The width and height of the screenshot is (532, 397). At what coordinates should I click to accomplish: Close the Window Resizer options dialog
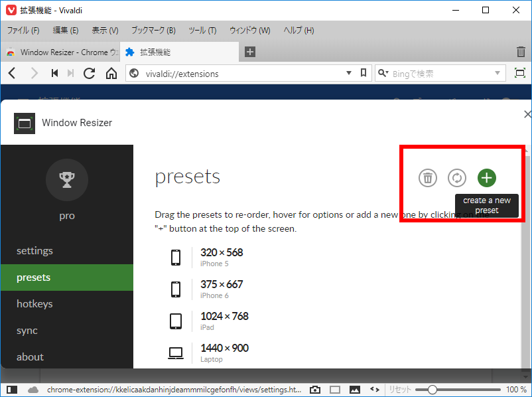[527, 114]
